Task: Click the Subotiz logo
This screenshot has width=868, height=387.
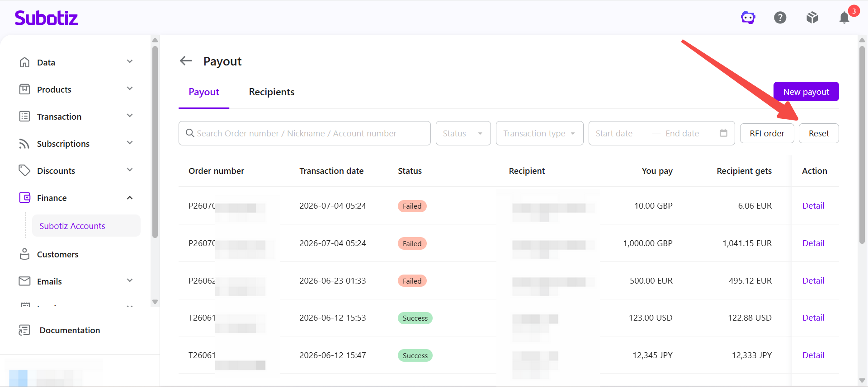Action: (x=46, y=18)
